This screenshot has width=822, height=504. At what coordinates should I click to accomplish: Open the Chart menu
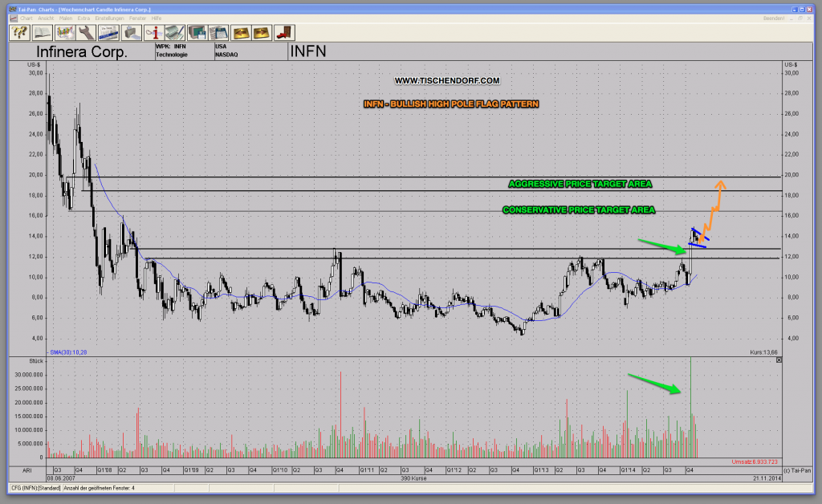tap(26, 19)
